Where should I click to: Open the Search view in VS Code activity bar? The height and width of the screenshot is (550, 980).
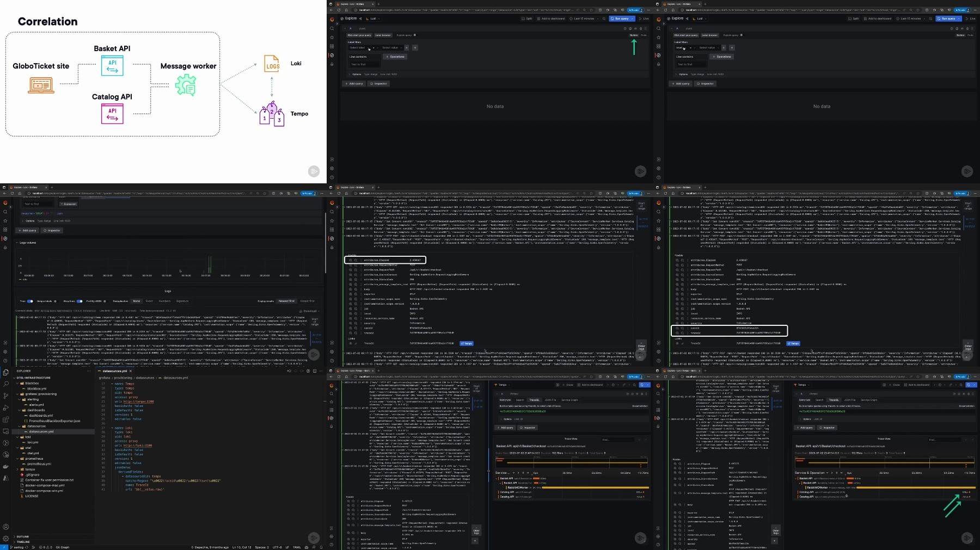(5, 384)
